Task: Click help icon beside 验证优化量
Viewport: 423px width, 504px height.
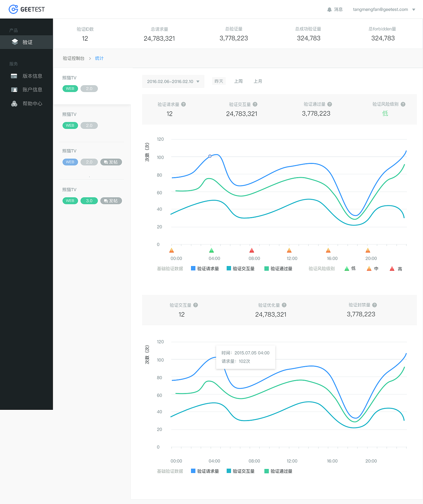Action: (284, 305)
